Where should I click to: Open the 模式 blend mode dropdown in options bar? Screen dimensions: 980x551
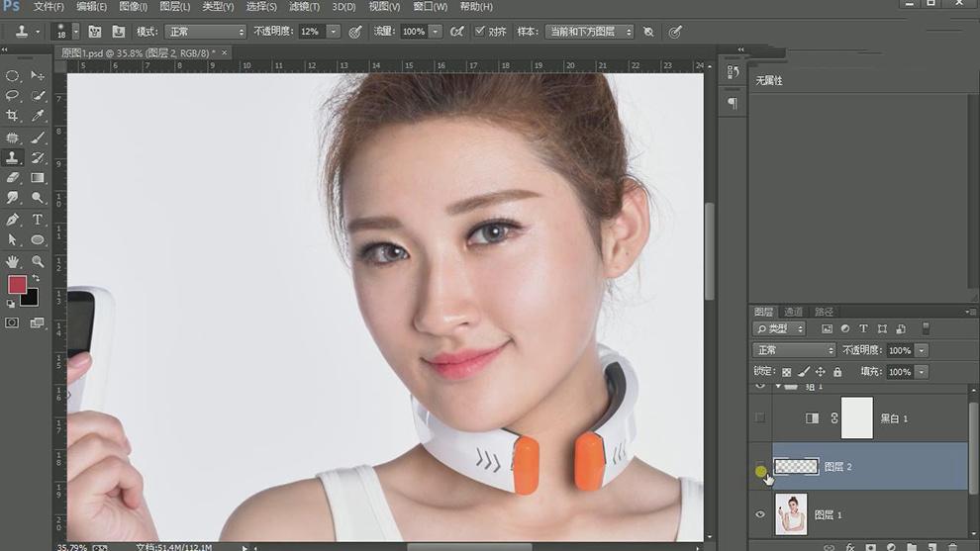coord(205,32)
